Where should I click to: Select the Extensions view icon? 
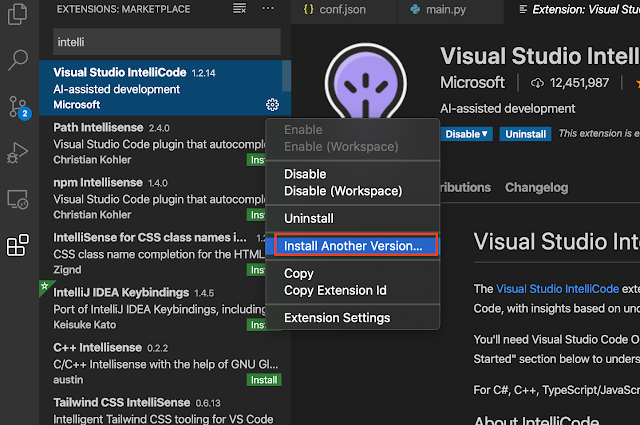(x=18, y=245)
